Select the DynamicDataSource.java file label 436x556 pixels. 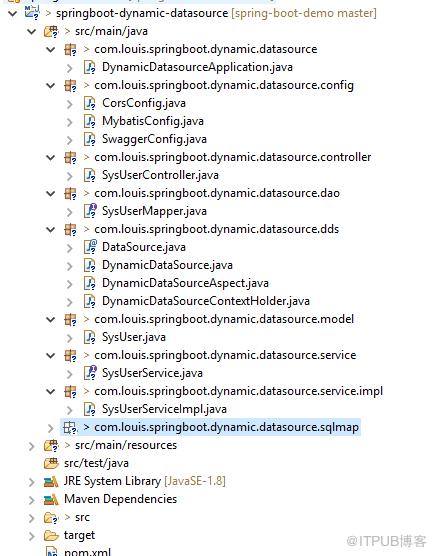point(167,265)
